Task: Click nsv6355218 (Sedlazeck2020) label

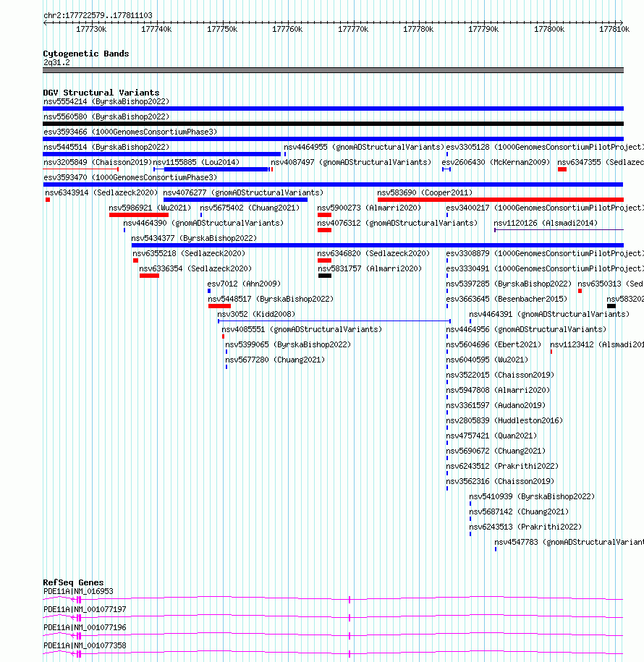Action: click(x=189, y=254)
